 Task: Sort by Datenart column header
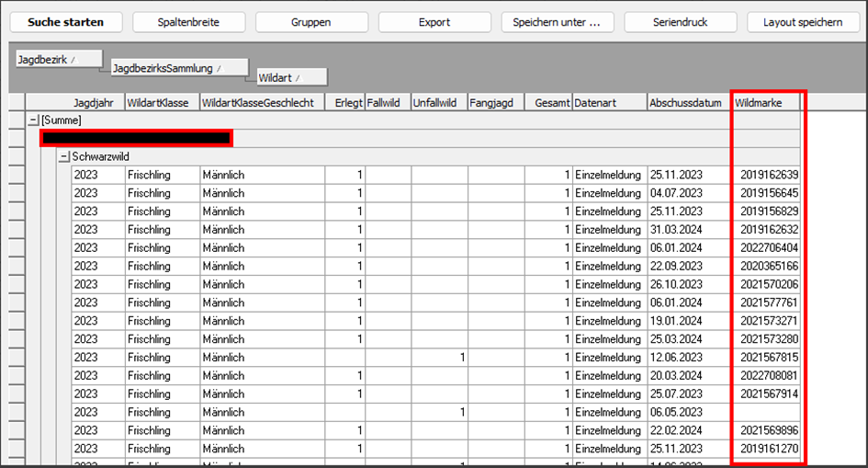tap(609, 103)
